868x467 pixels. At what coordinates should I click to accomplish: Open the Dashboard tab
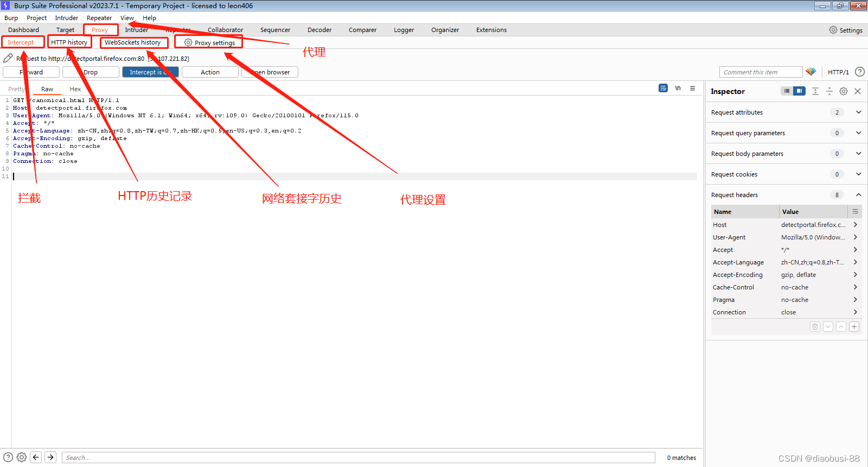pos(23,30)
